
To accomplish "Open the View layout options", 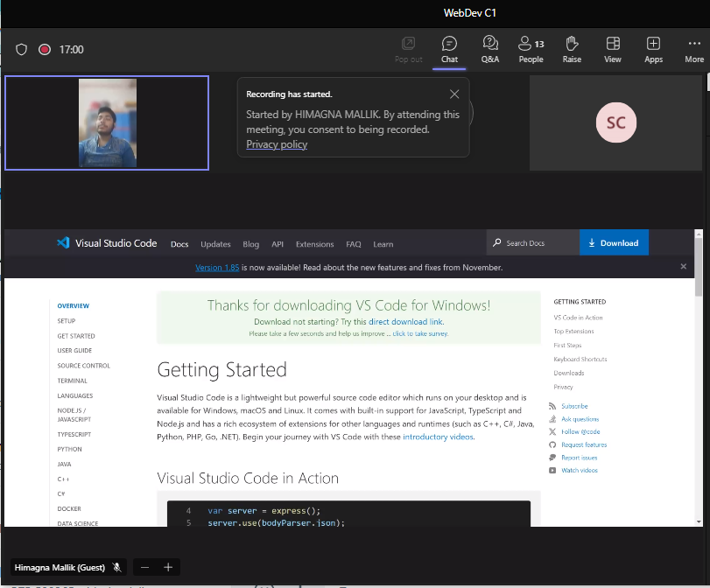I will [x=613, y=50].
